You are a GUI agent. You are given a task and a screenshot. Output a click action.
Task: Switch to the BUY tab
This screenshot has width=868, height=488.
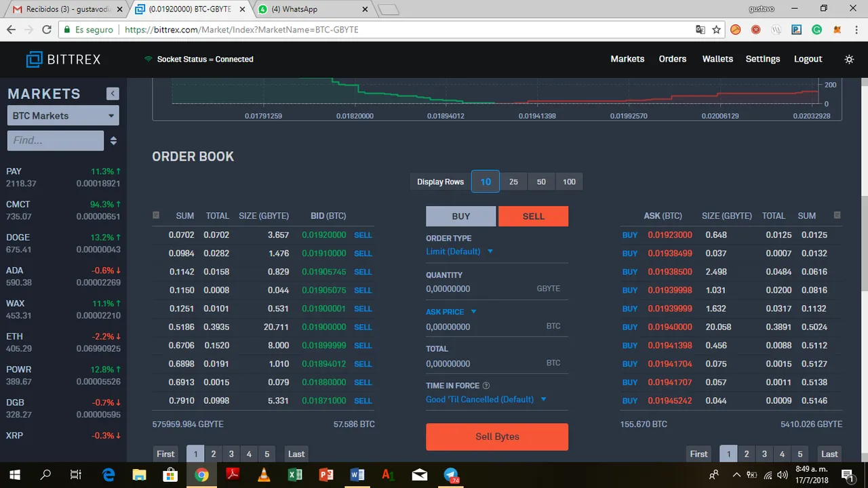461,216
